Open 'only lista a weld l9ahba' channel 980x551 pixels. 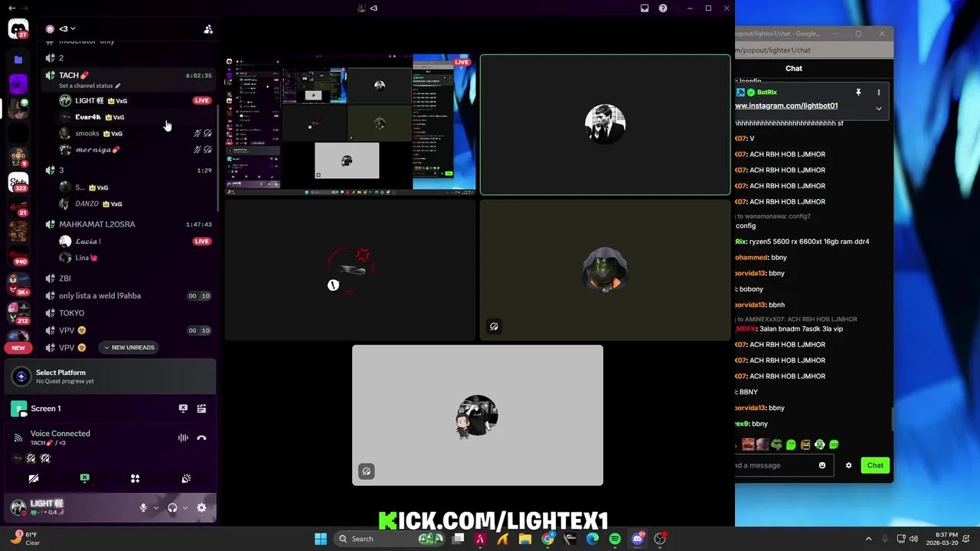click(x=129, y=295)
